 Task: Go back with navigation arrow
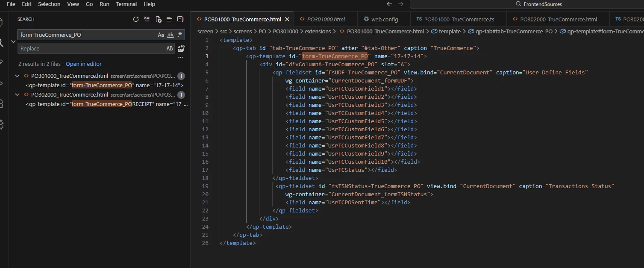389,4
